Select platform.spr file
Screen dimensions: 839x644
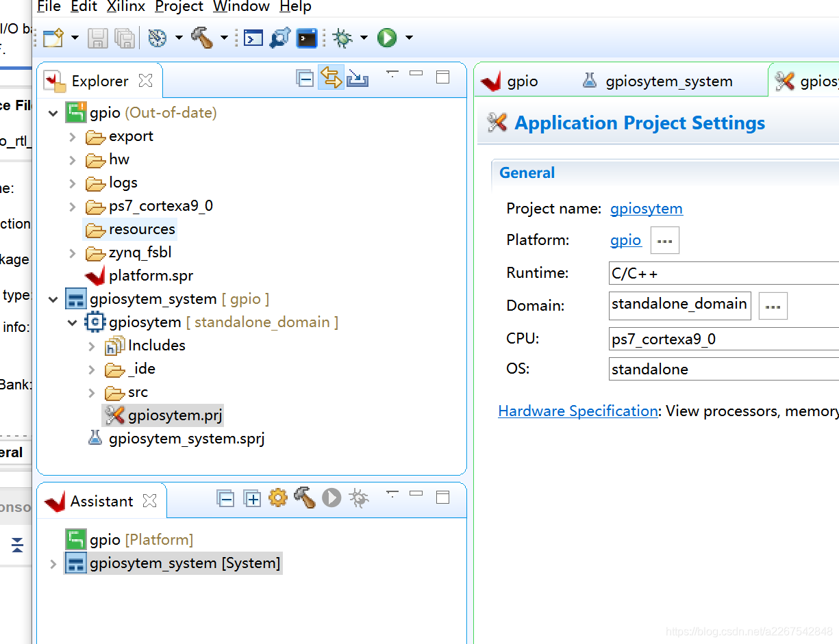point(139,276)
